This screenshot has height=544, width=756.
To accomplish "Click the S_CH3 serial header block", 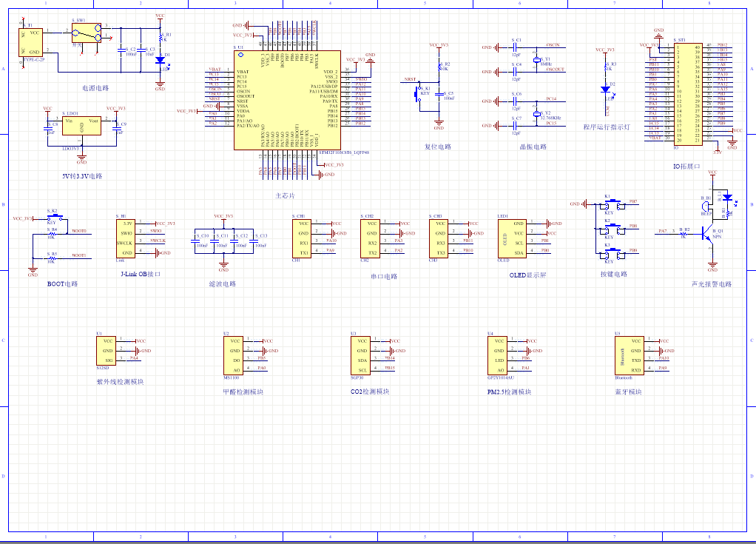I will click(x=439, y=239).
